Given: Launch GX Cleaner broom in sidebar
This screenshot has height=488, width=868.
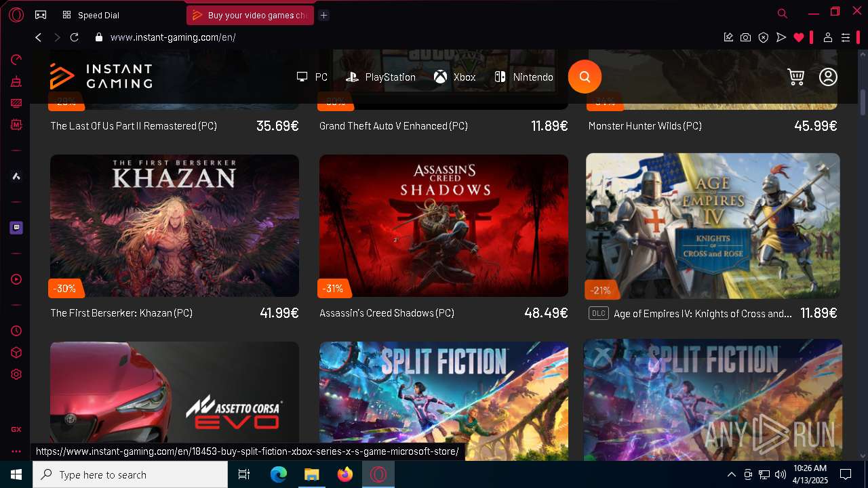Looking at the screenshot, I should pos(16,82).
